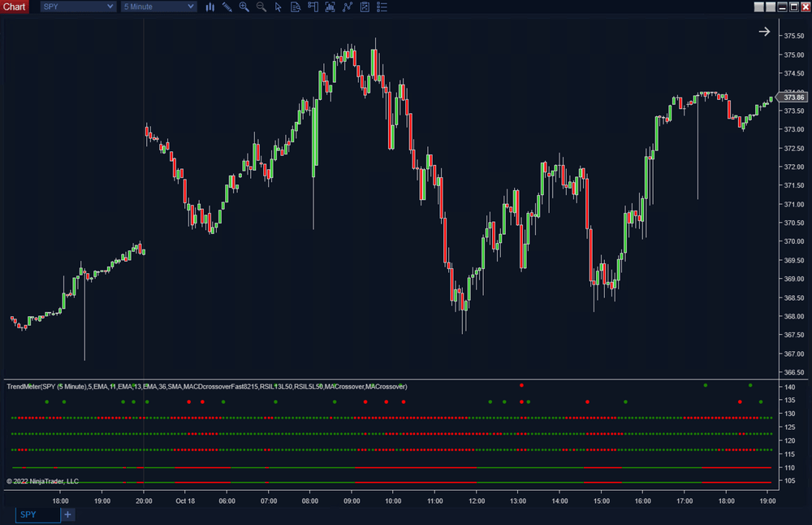
Task: Zoom in using the magnifier-plus icon
Action: click(x=244, y=7)
